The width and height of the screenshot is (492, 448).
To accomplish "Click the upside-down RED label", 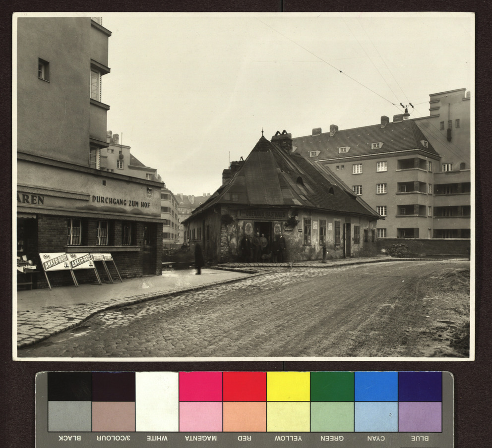I will click(245, 438).
